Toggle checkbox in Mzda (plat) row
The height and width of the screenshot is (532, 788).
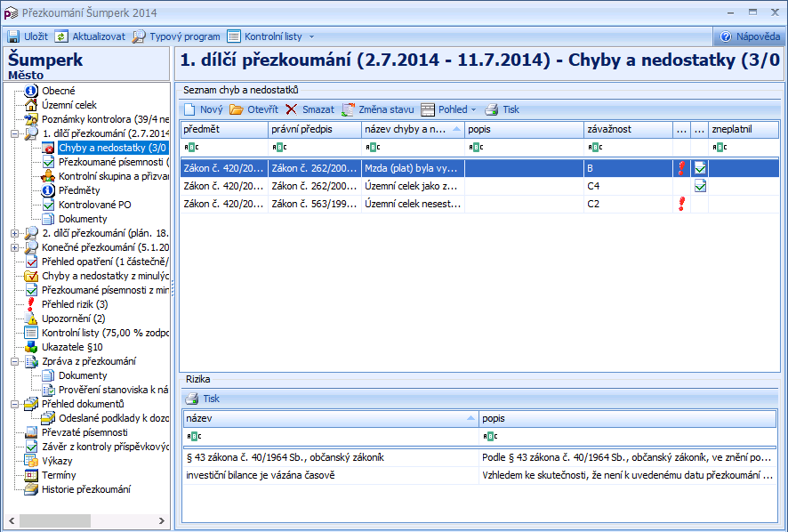click(700, 168)
